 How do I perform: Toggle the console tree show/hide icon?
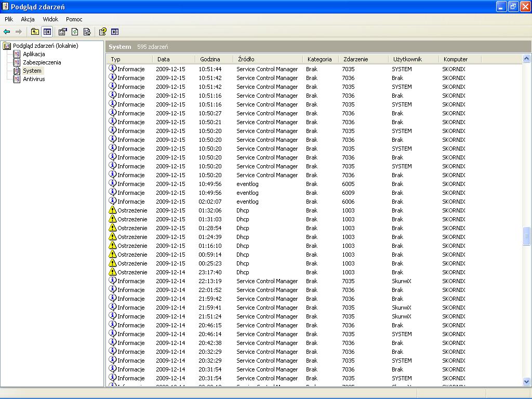pos(47,32)
